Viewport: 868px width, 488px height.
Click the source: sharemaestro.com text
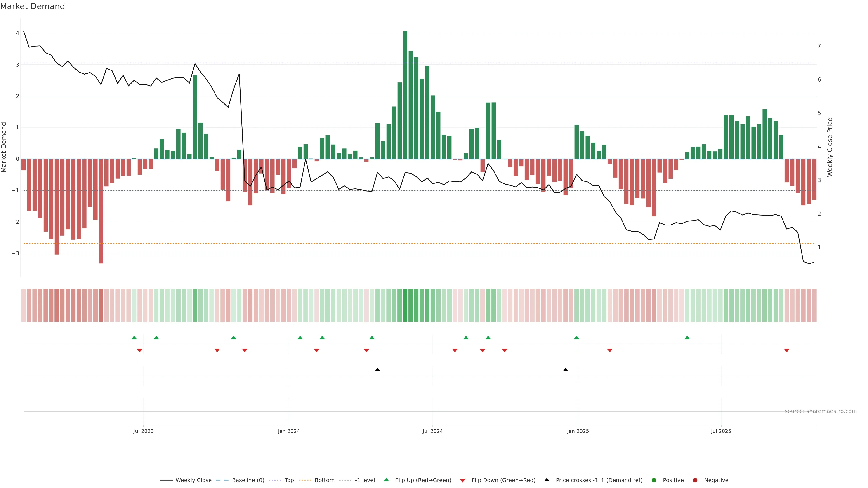(x=821, y=411)
